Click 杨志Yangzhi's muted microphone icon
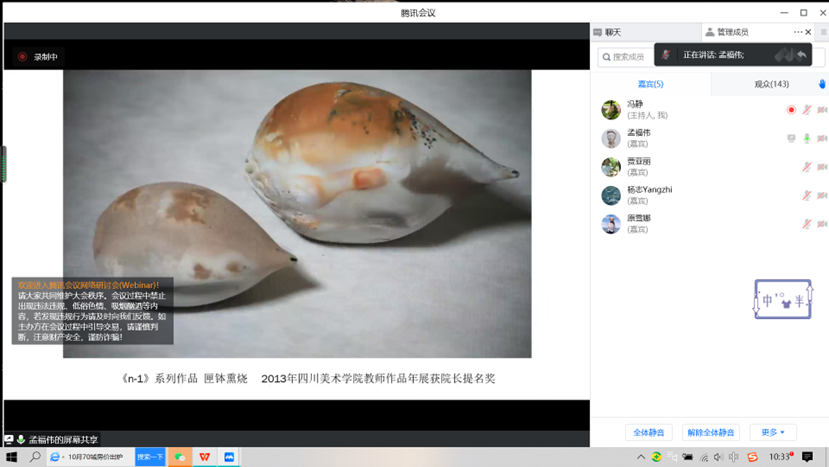 [x=806, y=196]
